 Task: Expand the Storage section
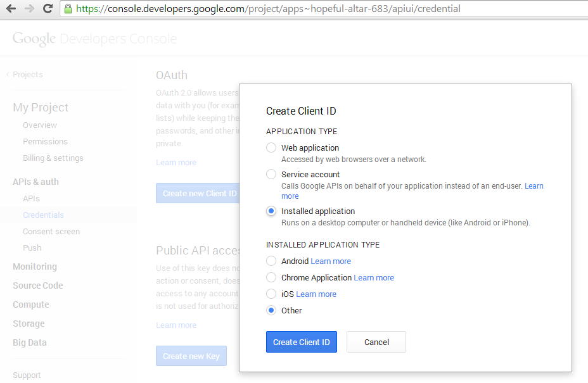[29, 323]
